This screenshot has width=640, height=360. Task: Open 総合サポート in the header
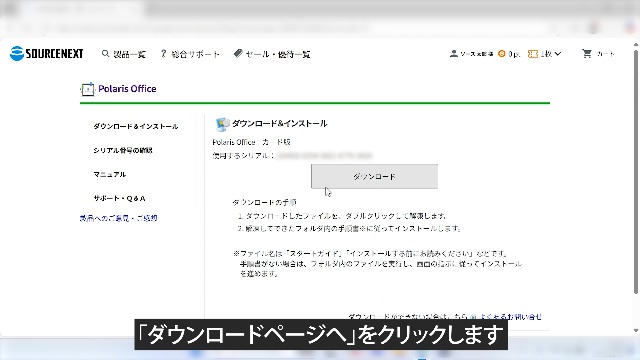(x=190, y=54)
